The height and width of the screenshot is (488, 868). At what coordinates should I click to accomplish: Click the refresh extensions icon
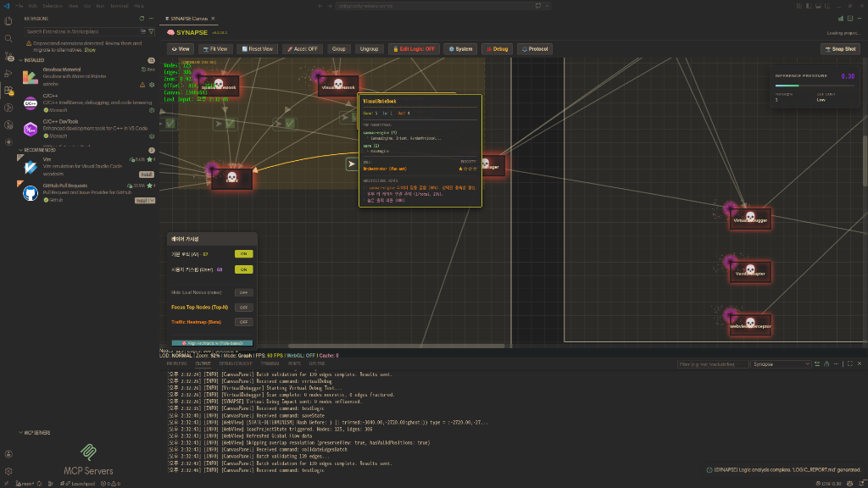[x=142, y=19]
